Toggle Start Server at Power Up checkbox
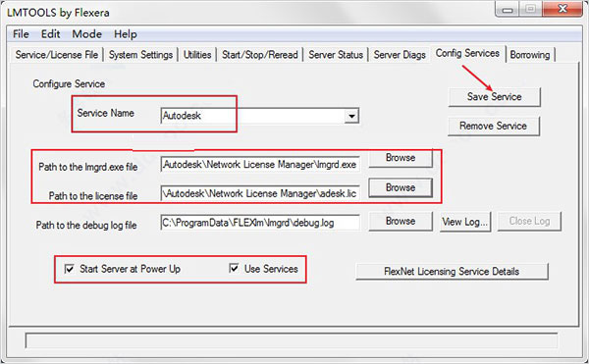This screenshot has height=364, width=589. (69, 269)
